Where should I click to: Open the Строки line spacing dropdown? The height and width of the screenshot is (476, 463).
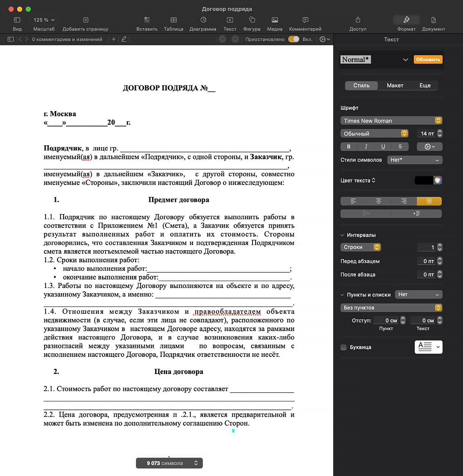coord(361,247)
